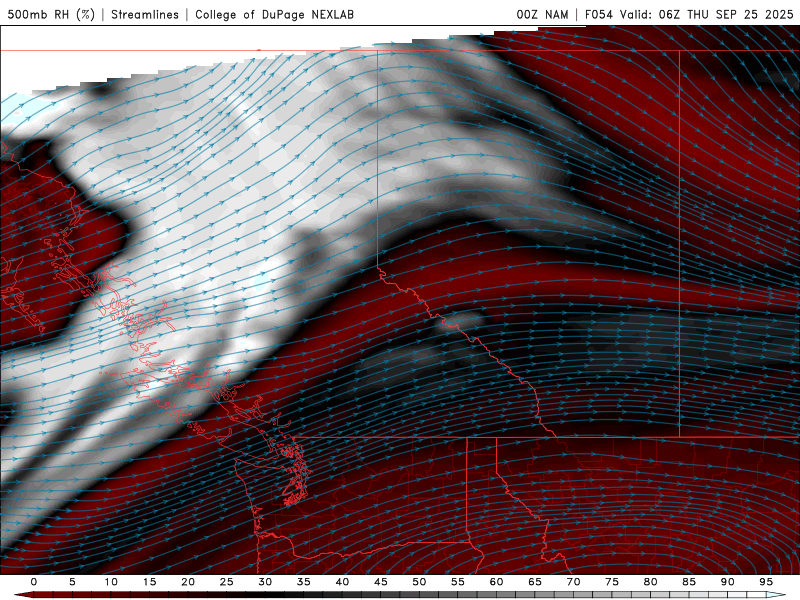The width and height of the screenshot is (800, 600).
Task: Click the "0" value on the color scale
Action: [x=34, y=582]
